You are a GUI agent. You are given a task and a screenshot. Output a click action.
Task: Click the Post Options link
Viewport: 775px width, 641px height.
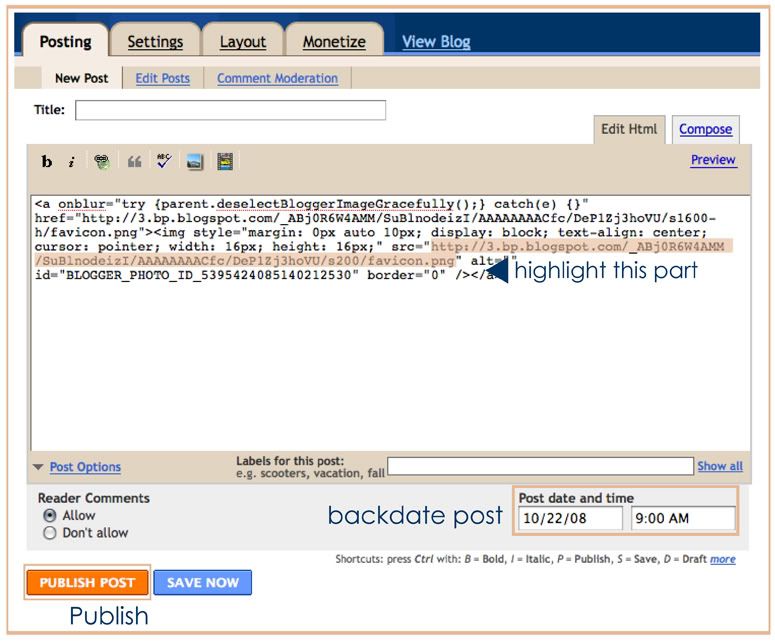(x=85, y=467)
